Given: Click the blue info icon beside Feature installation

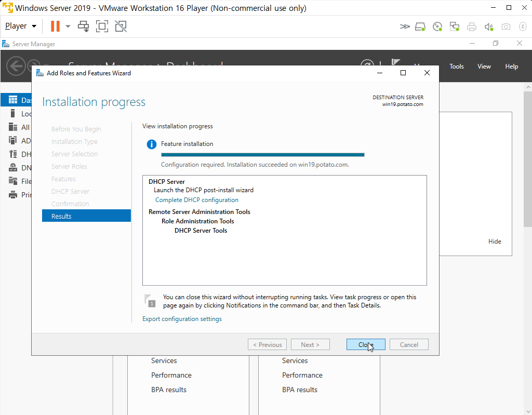Looking at the screenshot, I should click(x=151, y=144).
